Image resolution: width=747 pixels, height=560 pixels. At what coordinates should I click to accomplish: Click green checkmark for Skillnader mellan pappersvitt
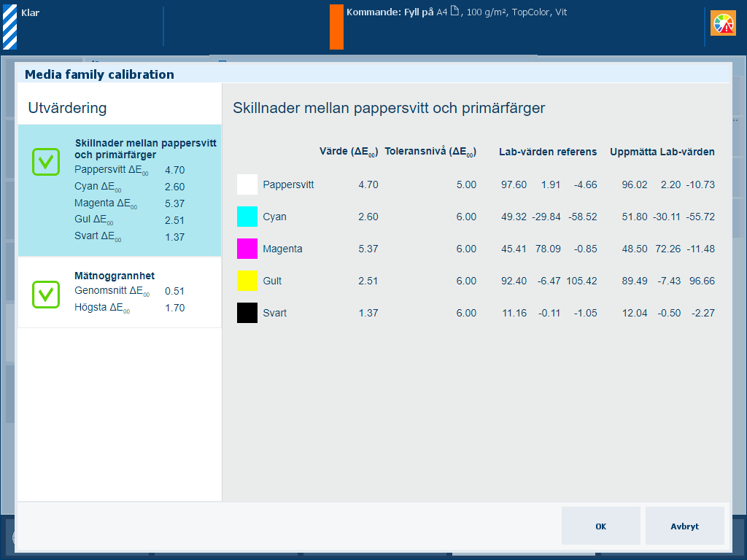46,162
